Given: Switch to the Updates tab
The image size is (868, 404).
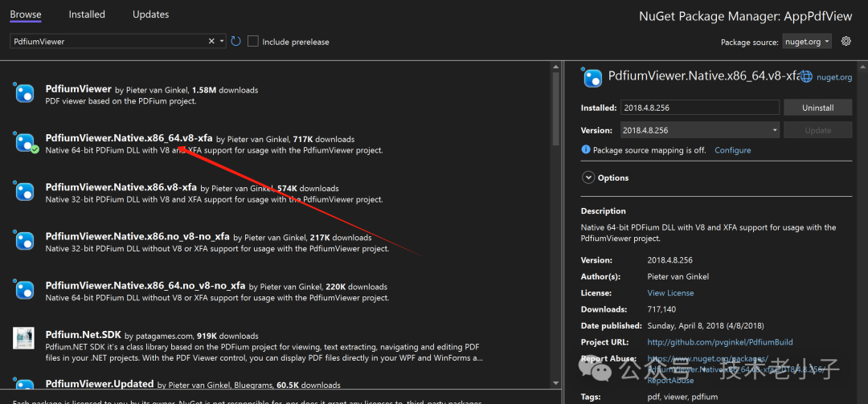Looking at the screenshot, I should coord(150,14).
